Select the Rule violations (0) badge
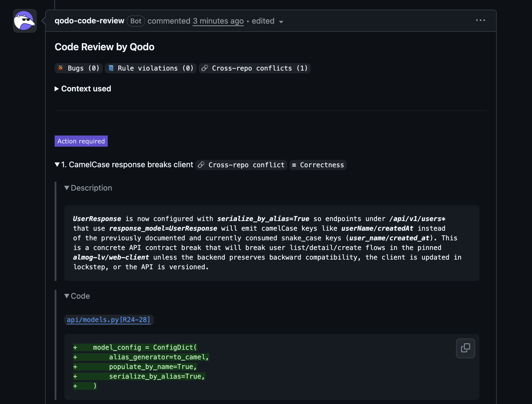The width and height of the screenshot is (532, 404). [x=151, y=68]
